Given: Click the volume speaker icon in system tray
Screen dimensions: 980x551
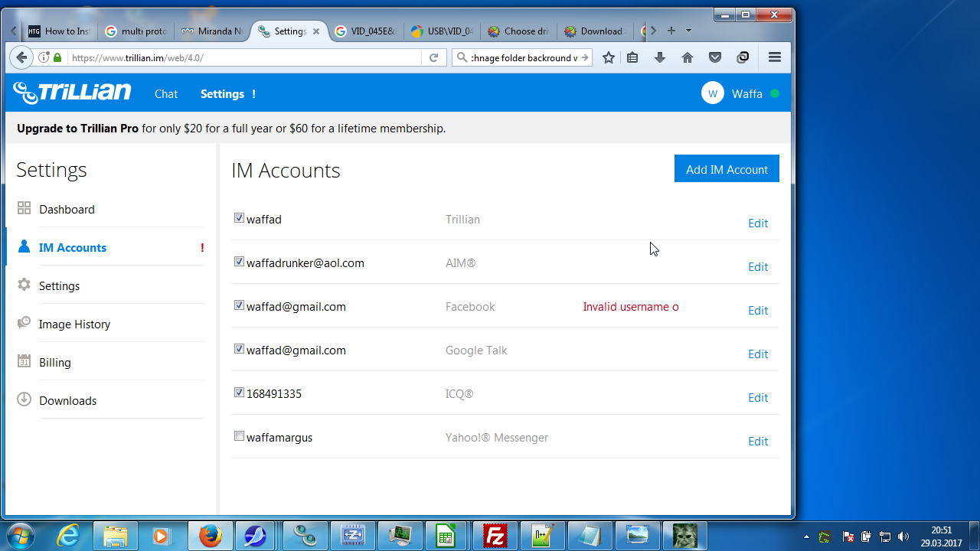Looking at the screenshot, I should [903, 536].
